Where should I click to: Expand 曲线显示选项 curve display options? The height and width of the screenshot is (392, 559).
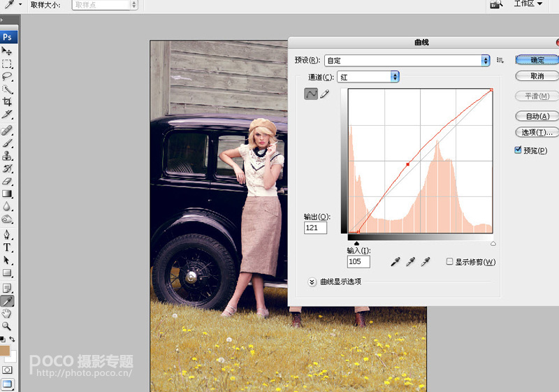click(312, 282)
